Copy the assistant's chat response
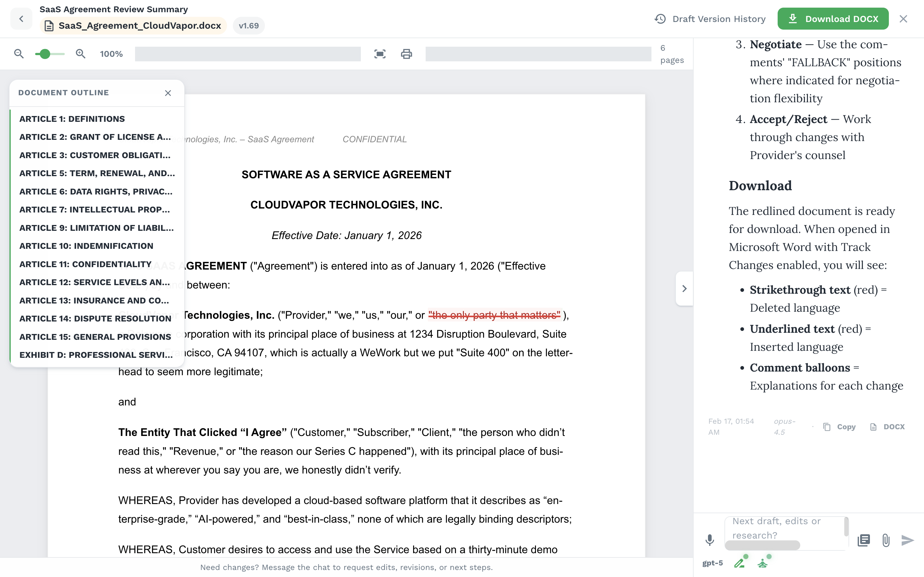The height and width of the screenshot is (577, 924). 840,427
